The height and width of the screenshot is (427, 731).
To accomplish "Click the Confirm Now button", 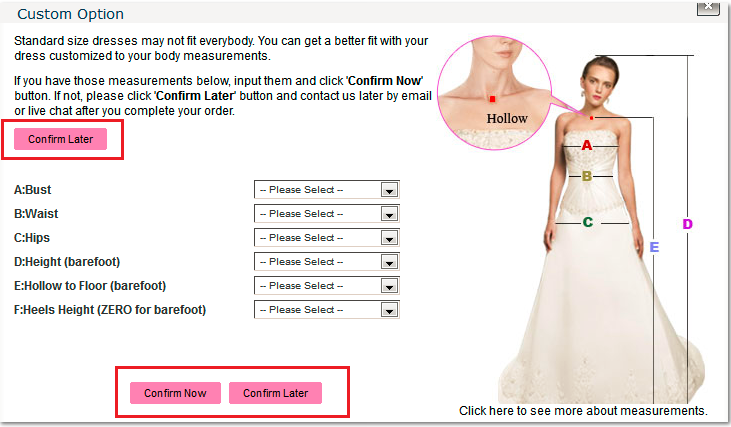I will tap(175, 393).
